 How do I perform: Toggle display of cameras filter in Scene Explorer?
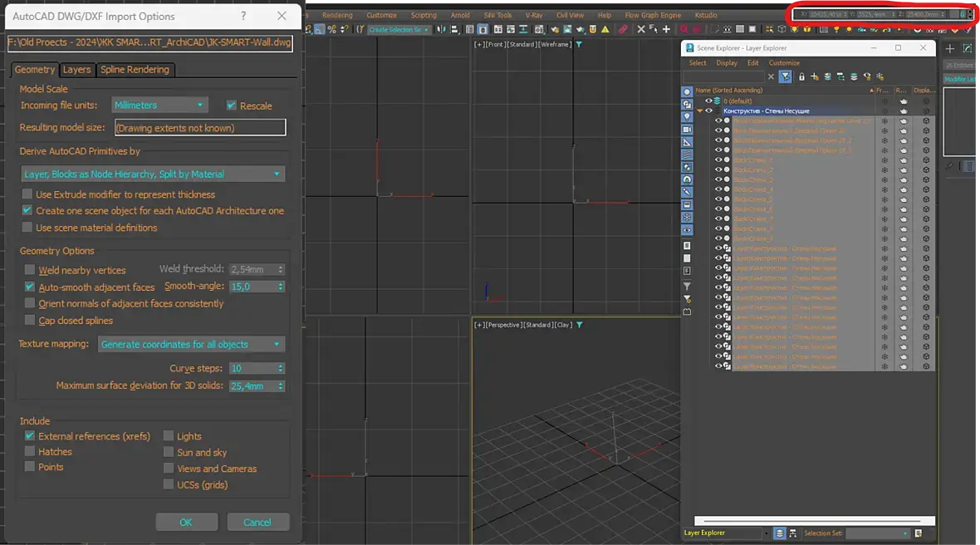coord(687,130)
